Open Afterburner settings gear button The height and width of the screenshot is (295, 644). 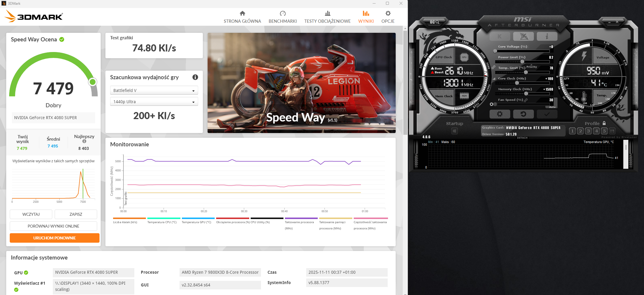500,114
